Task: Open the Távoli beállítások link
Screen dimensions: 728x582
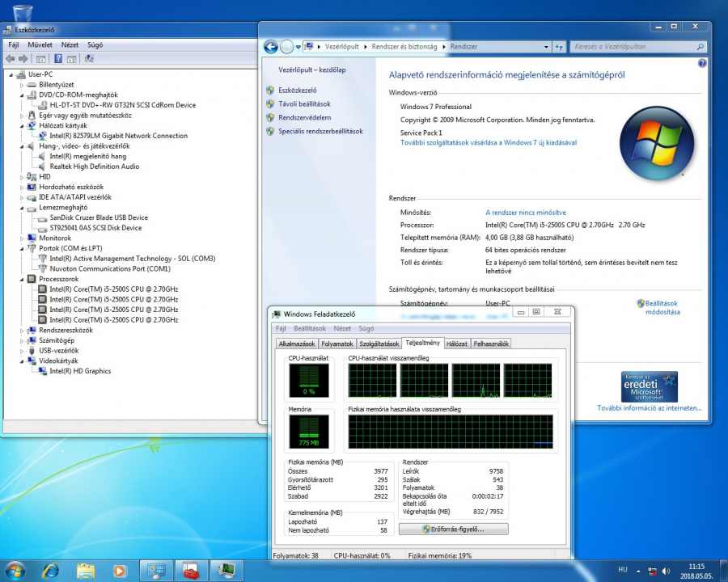Action: click(x=304, y=104)
